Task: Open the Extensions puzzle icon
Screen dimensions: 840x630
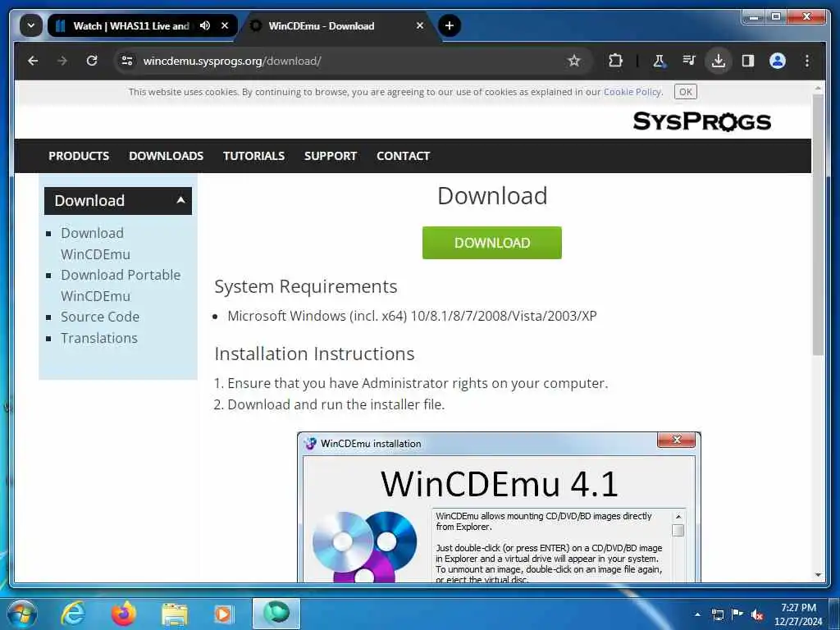Action: [x=615, y=61]
